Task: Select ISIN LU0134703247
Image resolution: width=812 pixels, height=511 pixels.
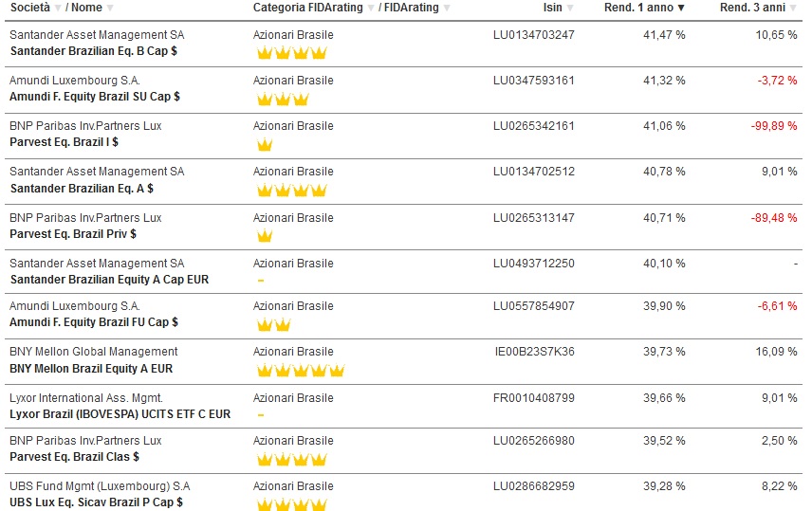Action: [x=534, y=35]
